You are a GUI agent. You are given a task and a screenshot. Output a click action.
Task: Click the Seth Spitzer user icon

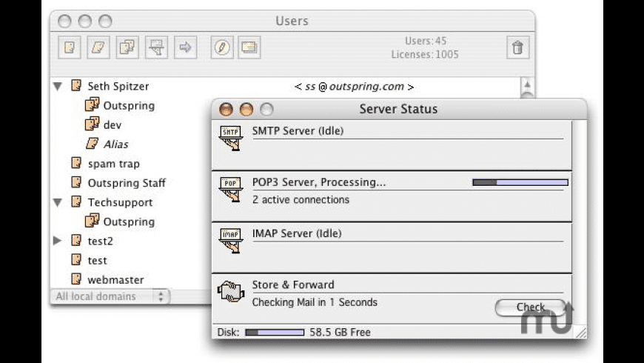[76, 85]
